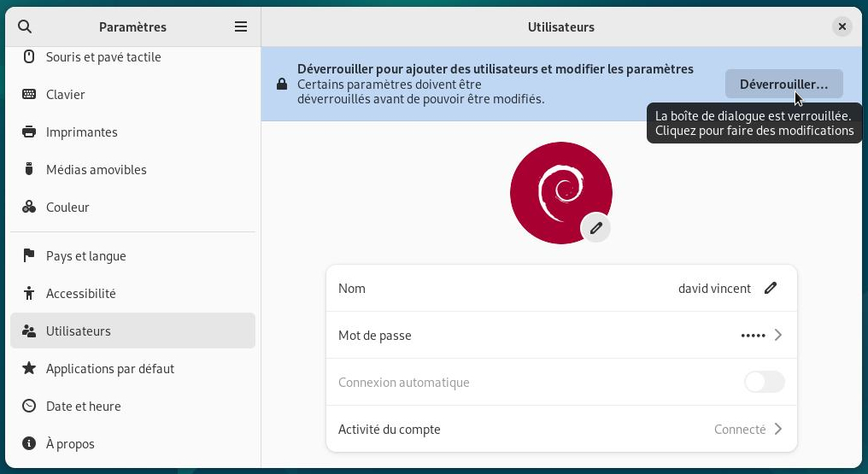
Task: Open Pays et langue settings
Action: (x=133, y=255)
